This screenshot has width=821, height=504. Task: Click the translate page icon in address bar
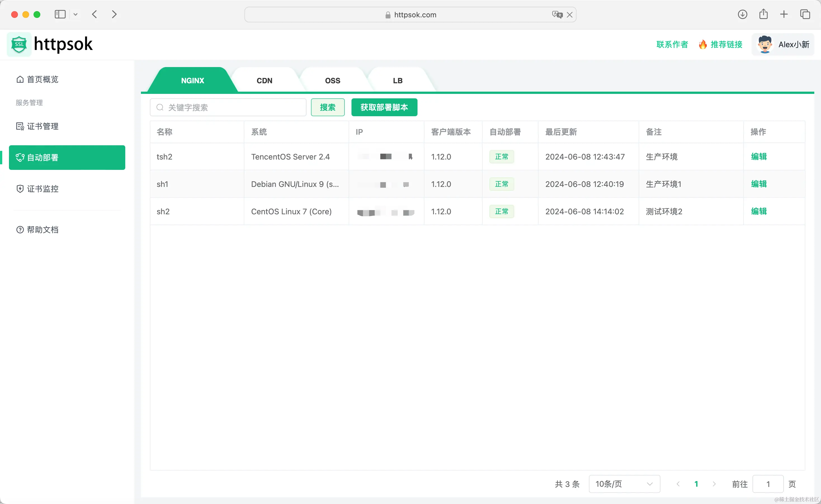coord(557,15)
